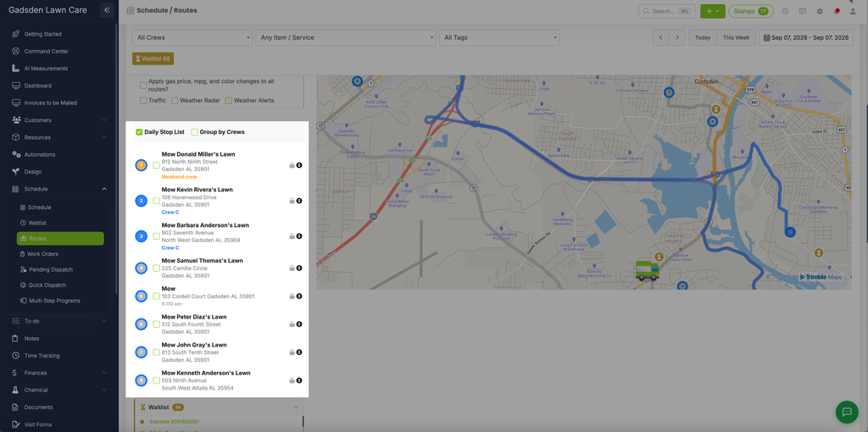The width and height of the screenshot is (868, 432).
Task: Open the settings gear in top bar
Action: (x=820, y=11)
